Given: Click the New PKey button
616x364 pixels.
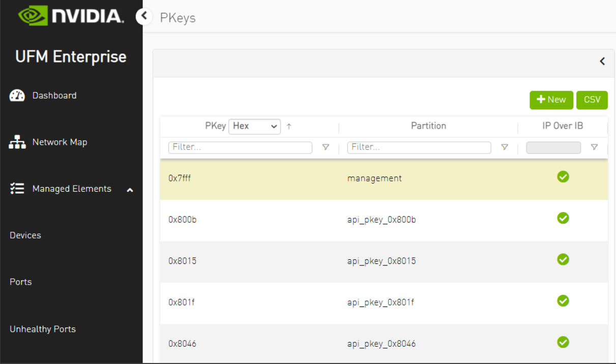Looking at the screenshot, I should 551,100.
